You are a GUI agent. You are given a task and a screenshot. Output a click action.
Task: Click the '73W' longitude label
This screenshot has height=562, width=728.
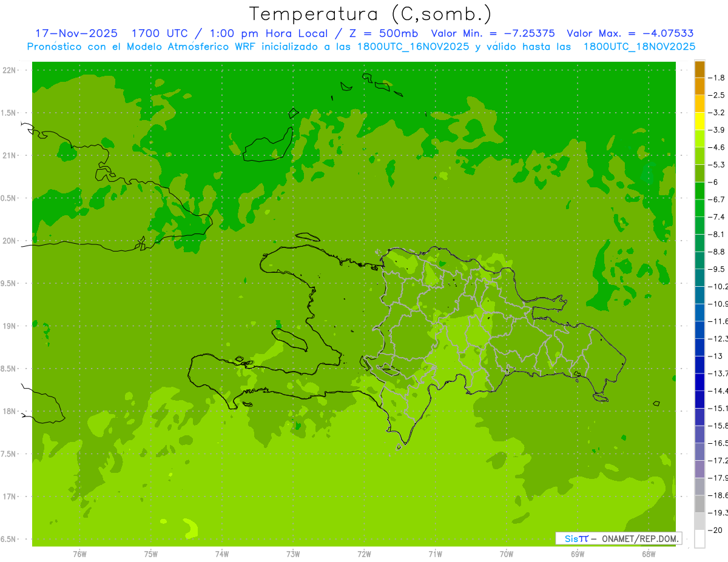293,554
